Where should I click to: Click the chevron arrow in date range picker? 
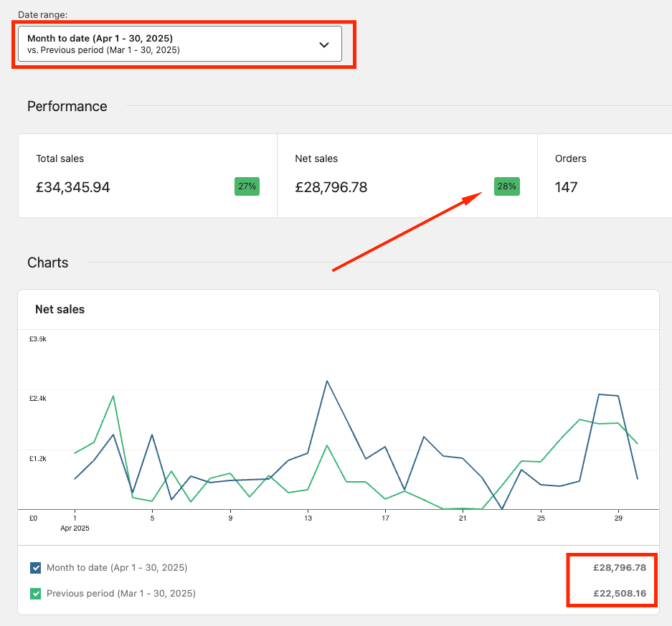[324, 44]
